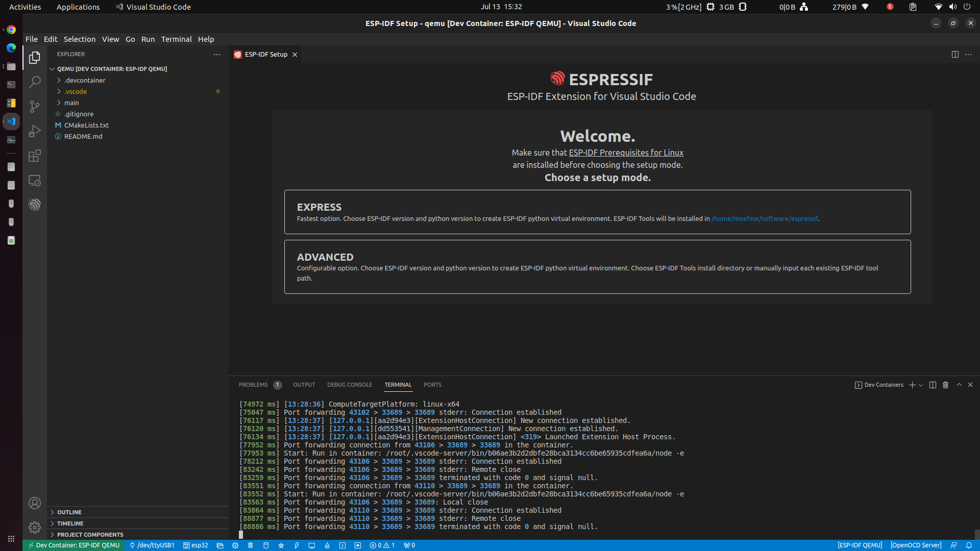Open the launch profile dropdown next to plus

tap(920, 385)
